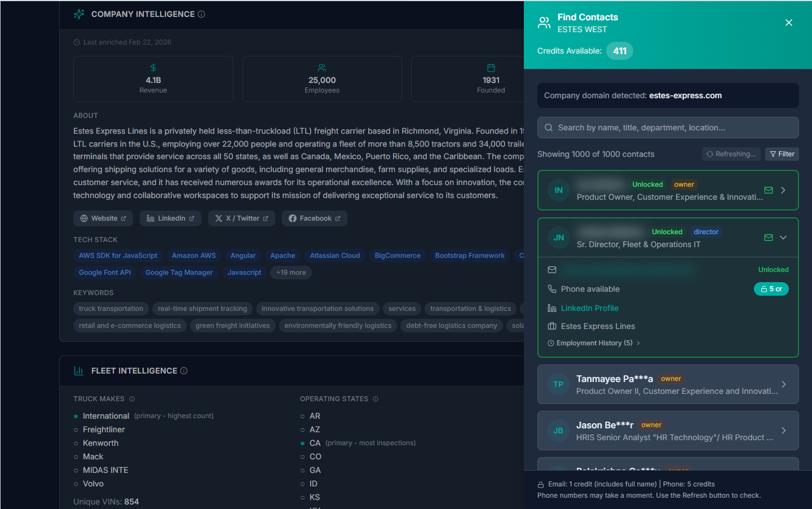Expand the Tanmayee Pa***a contact card
The image size is (812, 509).
(783, 384)
